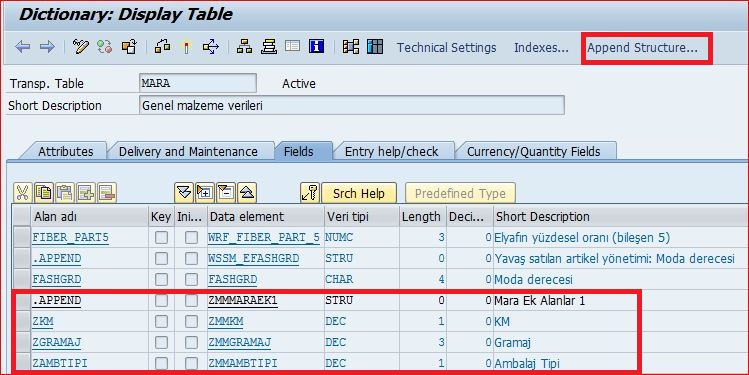Collapse all includes icon above table
This screenshot has height=375, width=749.
tap(246, 193)
